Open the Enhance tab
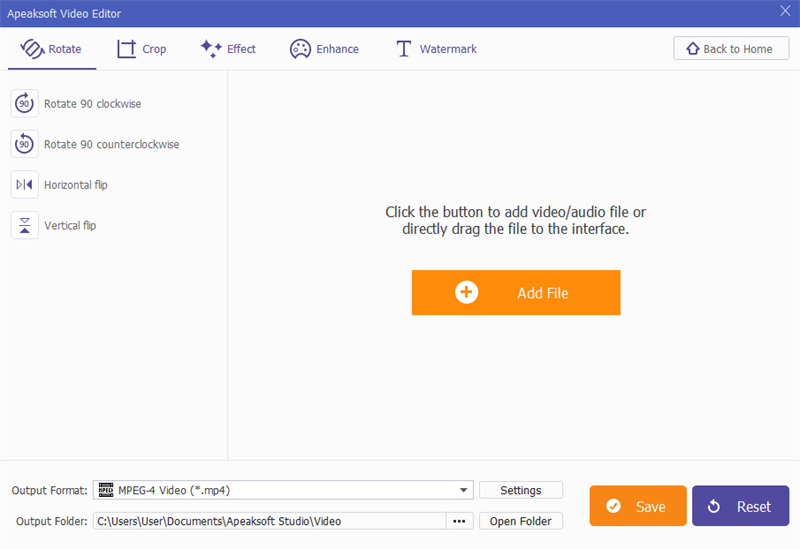800x549 pixels. (x=324, y=49)
